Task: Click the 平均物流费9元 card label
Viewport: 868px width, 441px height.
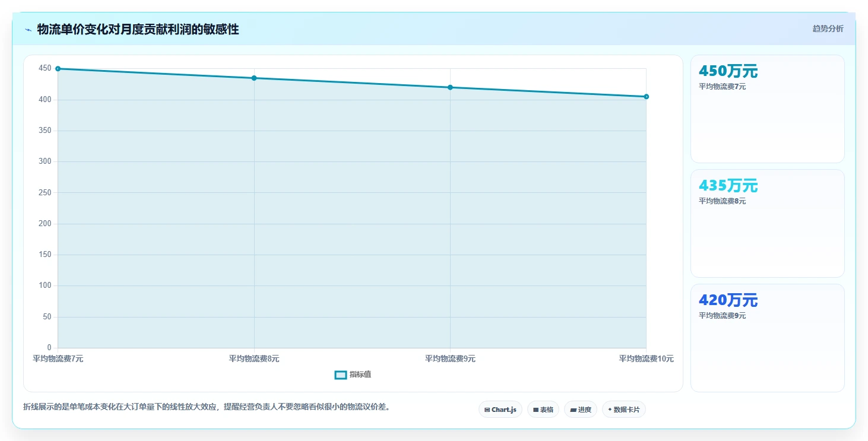Action: (722, 316)
